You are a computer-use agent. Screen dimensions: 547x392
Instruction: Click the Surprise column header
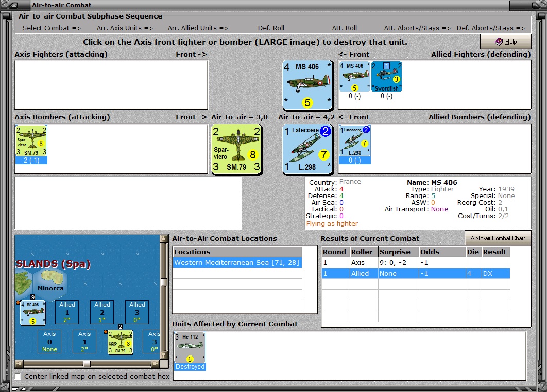pos(398,252)
